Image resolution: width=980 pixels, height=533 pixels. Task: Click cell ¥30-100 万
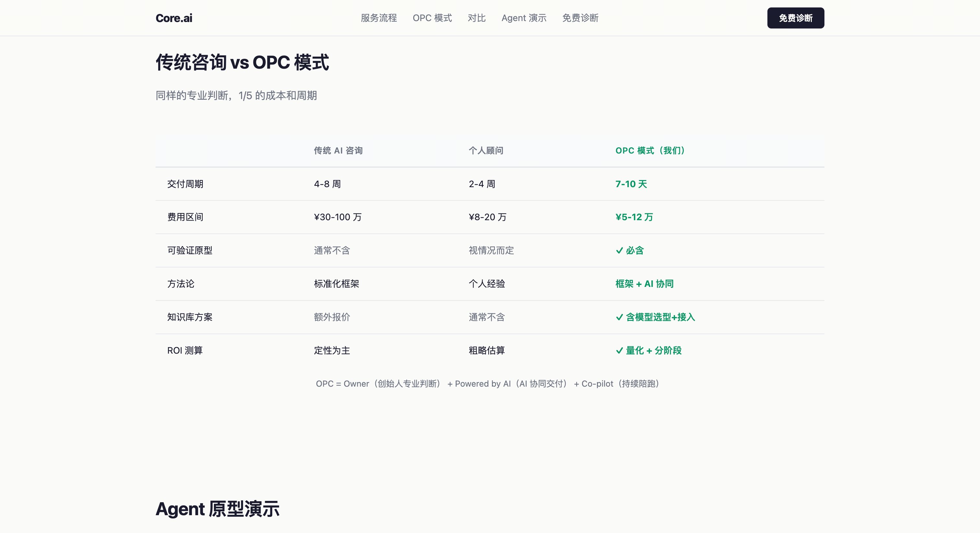(338, 217)
